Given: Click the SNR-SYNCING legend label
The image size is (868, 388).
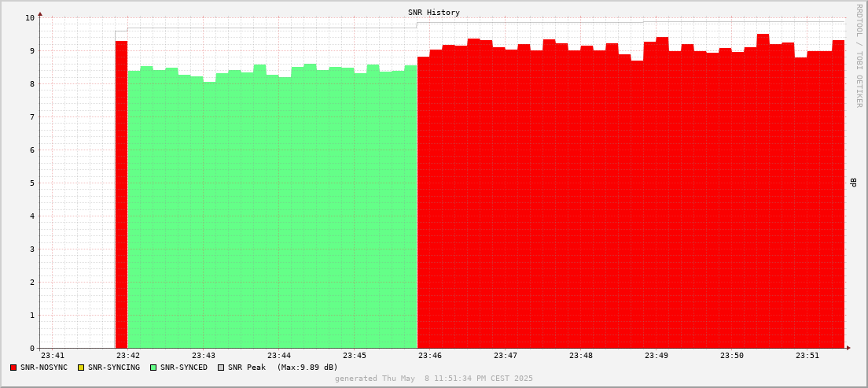Looking at the screenshot, I should (113, 368).
